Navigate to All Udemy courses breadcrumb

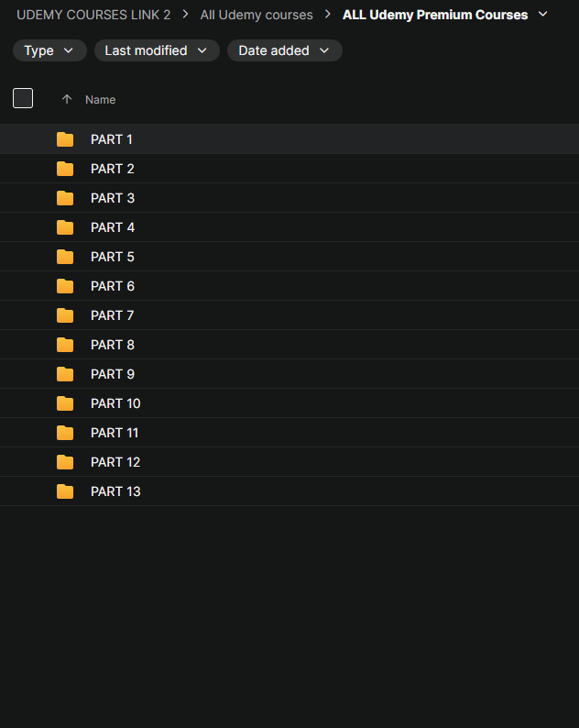click(257, 15)
